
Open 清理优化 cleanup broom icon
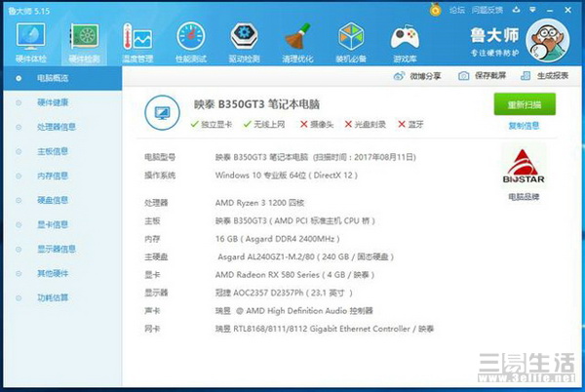click(297, 42)
